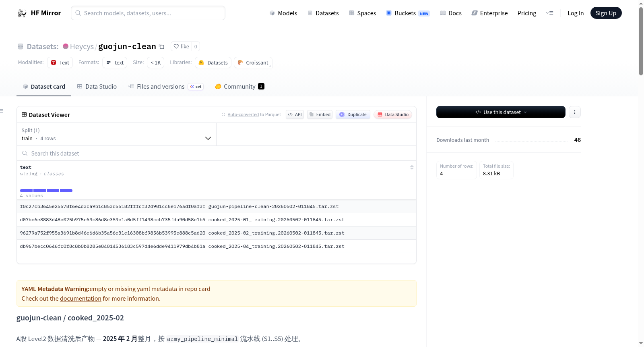Open the Buckets menu item
The width and height of the screenshot is (644, 347).
tap(408, 13)
